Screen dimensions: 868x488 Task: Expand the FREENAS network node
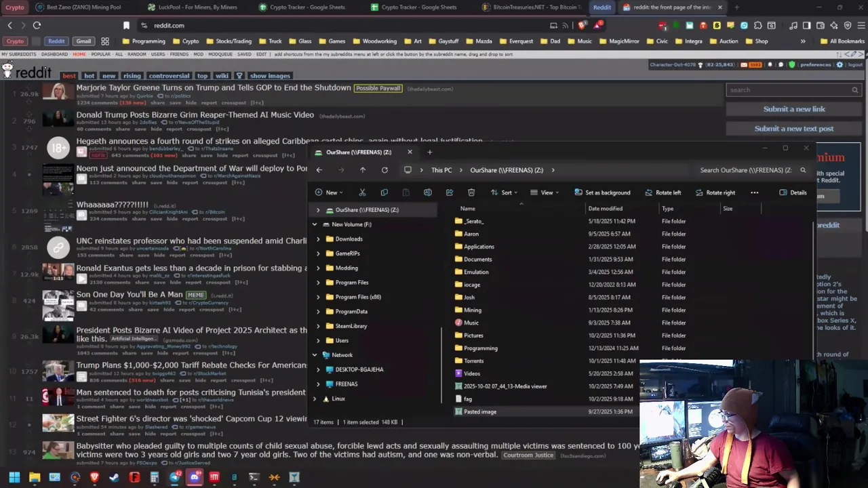318,384
